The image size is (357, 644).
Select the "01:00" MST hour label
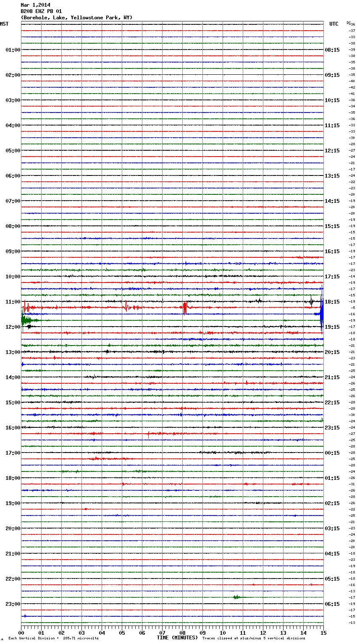coord(13,50)
